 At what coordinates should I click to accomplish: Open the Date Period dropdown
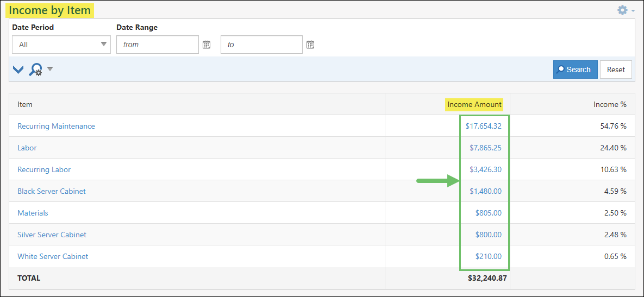coord(61,45)
